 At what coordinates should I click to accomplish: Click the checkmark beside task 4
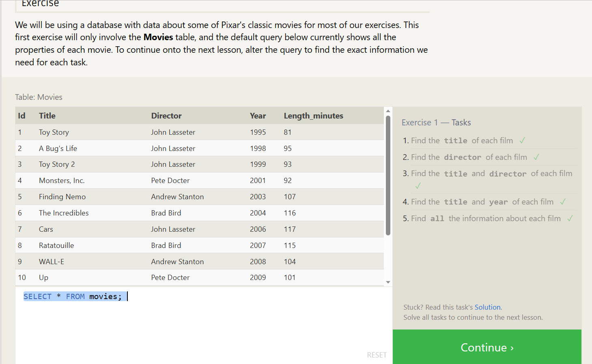tap(563, 202)
